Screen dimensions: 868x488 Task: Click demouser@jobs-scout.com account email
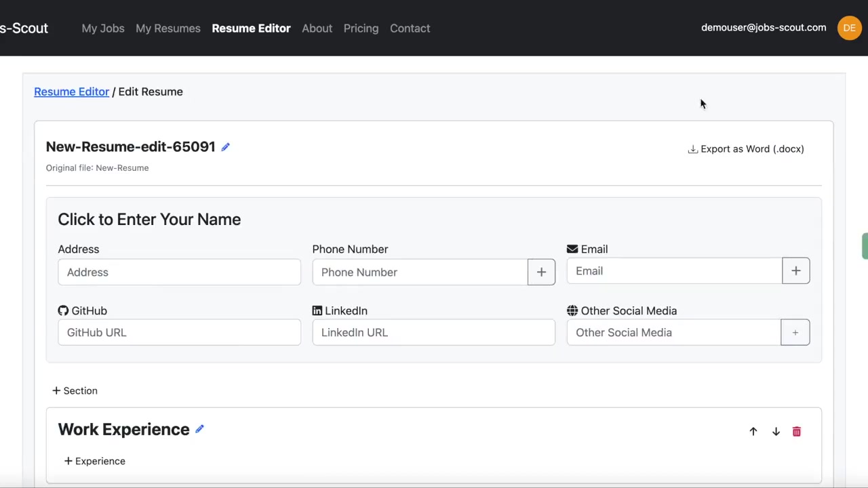pos(764,28)
